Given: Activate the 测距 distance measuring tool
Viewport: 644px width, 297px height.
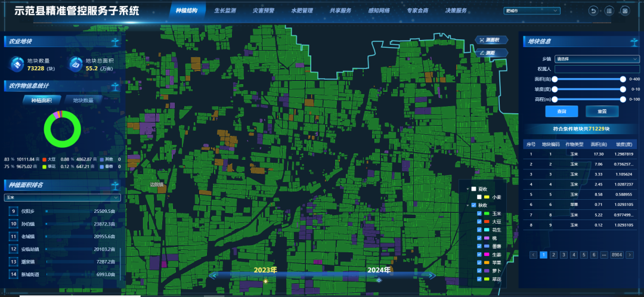Looking at the screenshot, I should 491,52.
